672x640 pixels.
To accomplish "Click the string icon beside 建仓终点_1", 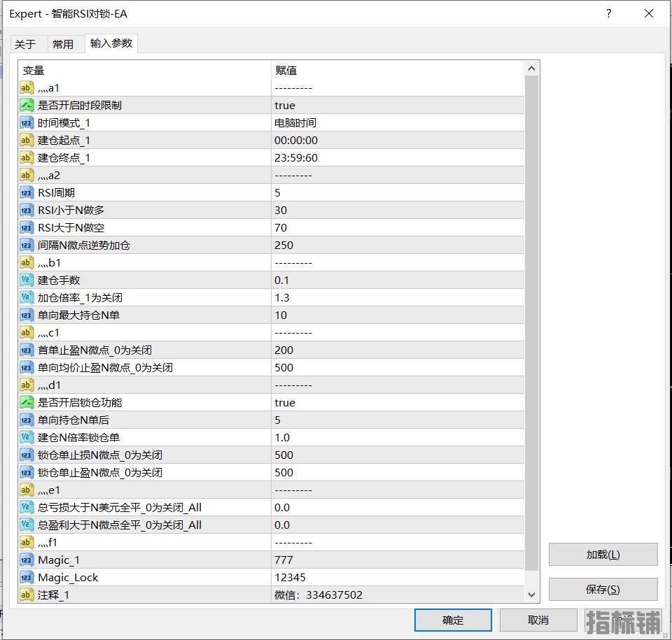I will click(27, 157).
